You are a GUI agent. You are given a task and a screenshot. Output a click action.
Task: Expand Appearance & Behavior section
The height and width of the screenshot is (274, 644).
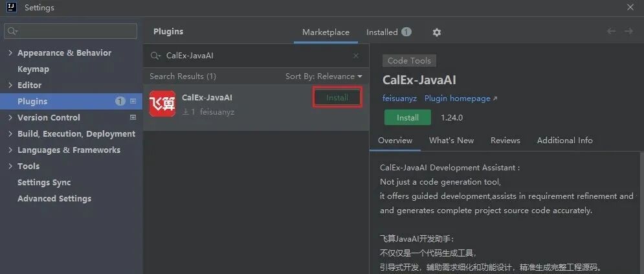[10, 52]
